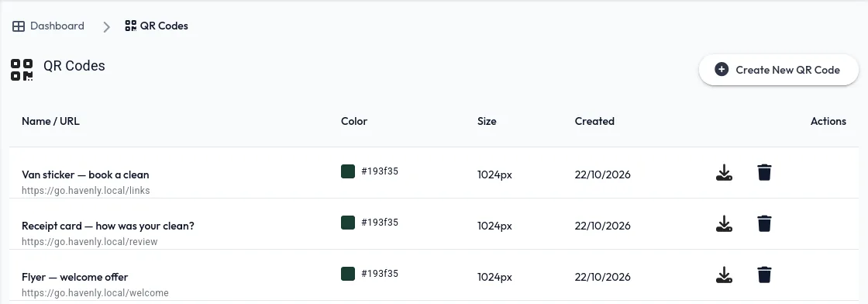868x304 pixels.
Task: Click the Name / URL column header
Action: pos(50,121)
